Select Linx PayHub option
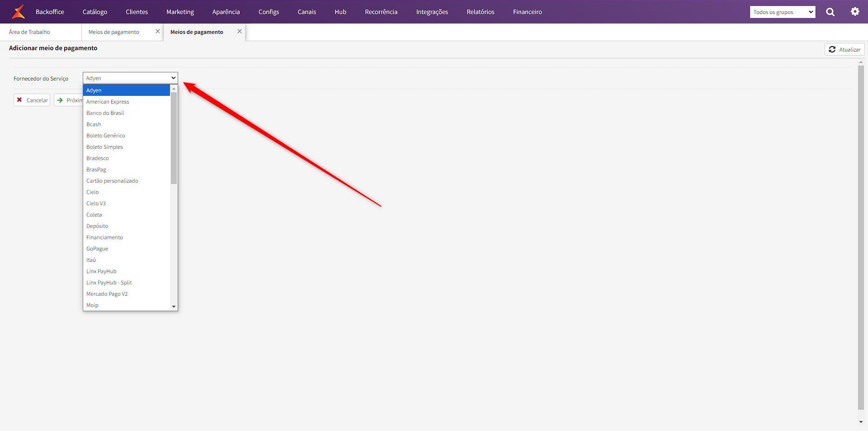 coord(127,271)
